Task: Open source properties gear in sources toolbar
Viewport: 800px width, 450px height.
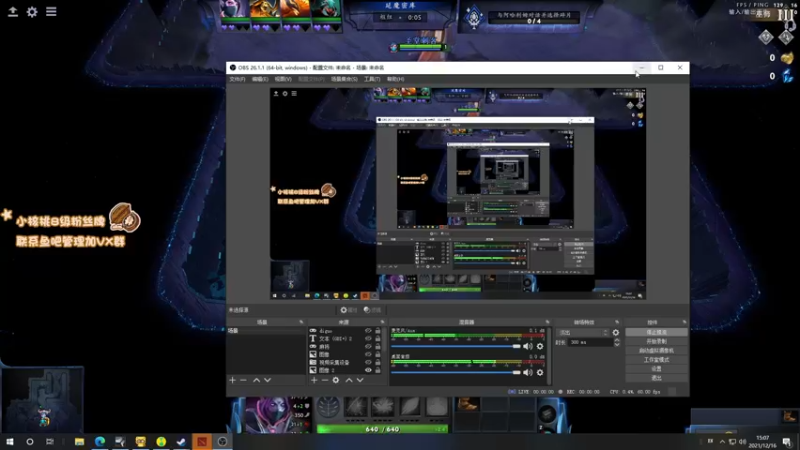Action: click(336, 380)
